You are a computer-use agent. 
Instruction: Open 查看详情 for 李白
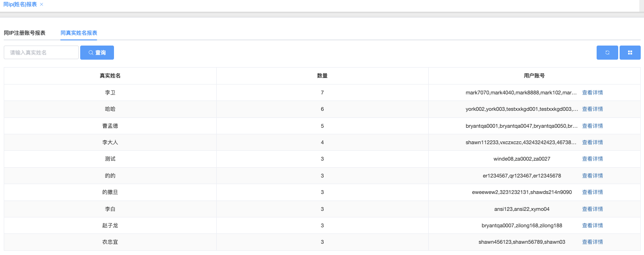[592, 209]
